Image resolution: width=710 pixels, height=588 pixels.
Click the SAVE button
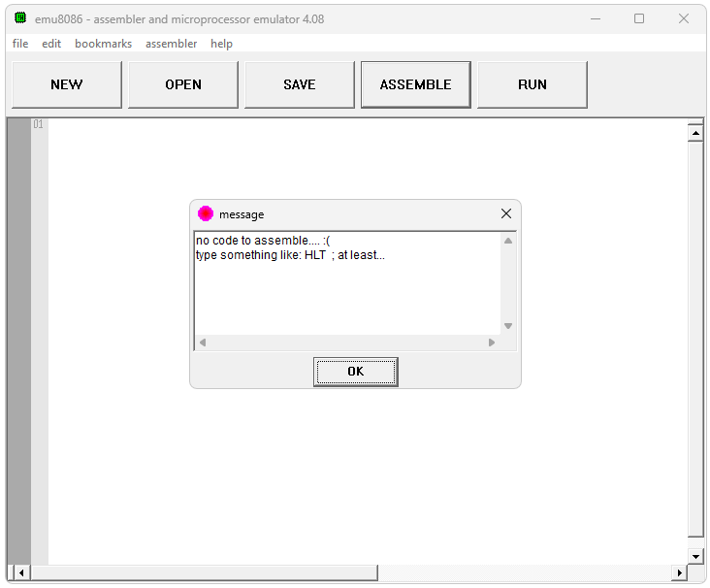click(300, 84)
